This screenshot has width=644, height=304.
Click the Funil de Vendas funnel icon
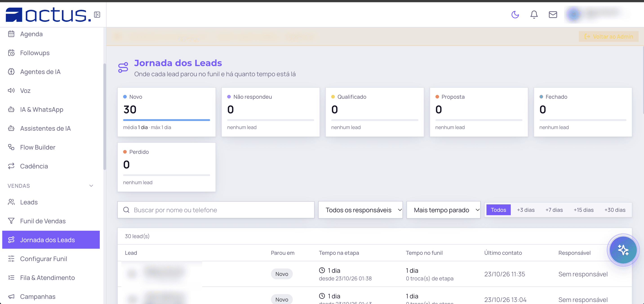point(11,221)
